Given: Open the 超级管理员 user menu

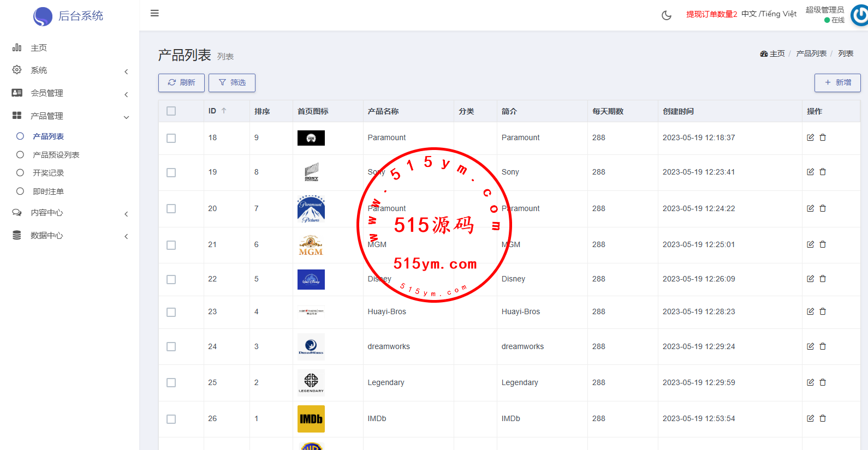Looking at the screenshot, I should (825, 10).
